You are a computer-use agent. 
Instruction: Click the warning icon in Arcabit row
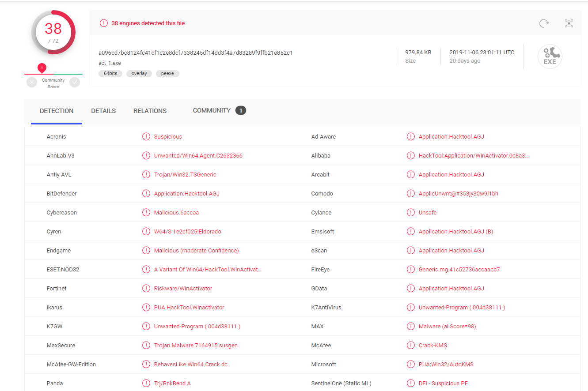point(411,174)
